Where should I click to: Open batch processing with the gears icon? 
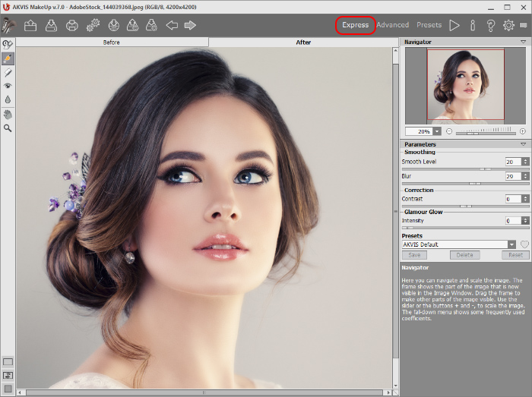point(93,25)
